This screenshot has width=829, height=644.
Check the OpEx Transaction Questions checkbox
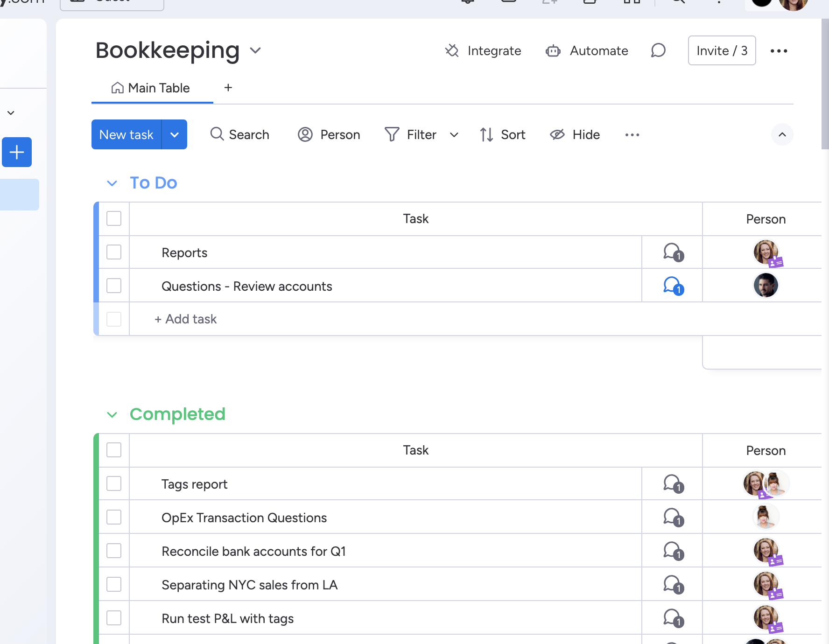tap(114, 517)
